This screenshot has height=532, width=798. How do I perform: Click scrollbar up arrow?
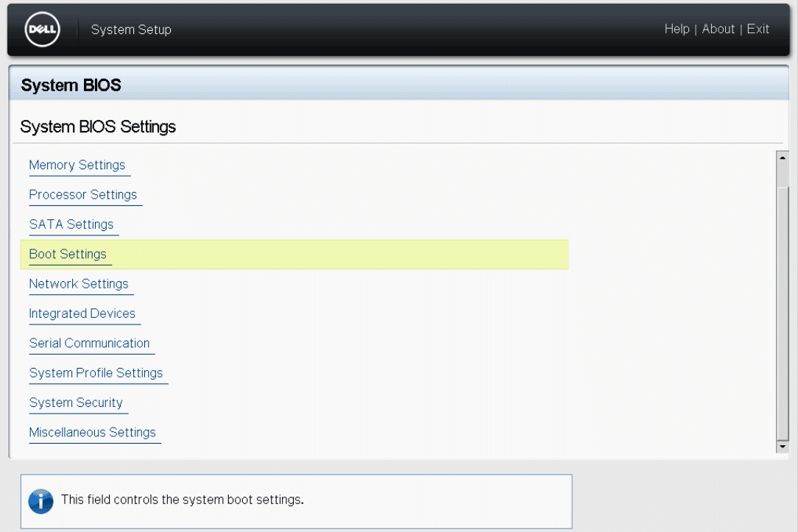783,157
